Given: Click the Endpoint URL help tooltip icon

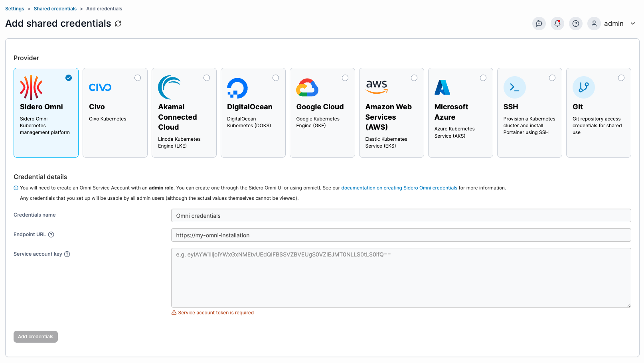Looking at the screenshot, I should (51, 235).
